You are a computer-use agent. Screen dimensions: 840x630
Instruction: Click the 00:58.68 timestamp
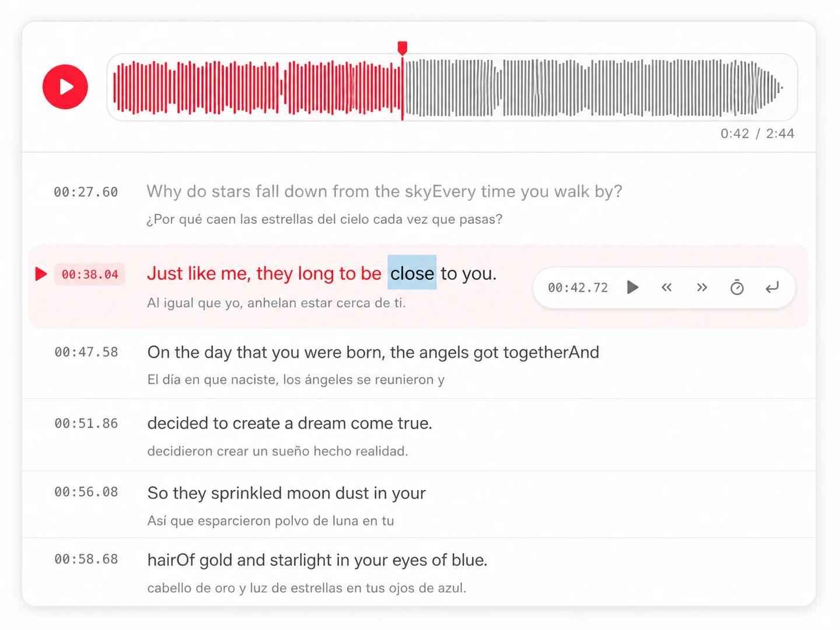[x=86, y=559]
